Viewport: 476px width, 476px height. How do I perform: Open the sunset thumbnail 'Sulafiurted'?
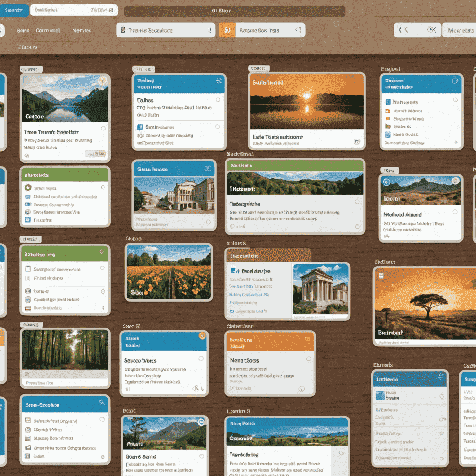pyautogui.click(x=307, y=101)
